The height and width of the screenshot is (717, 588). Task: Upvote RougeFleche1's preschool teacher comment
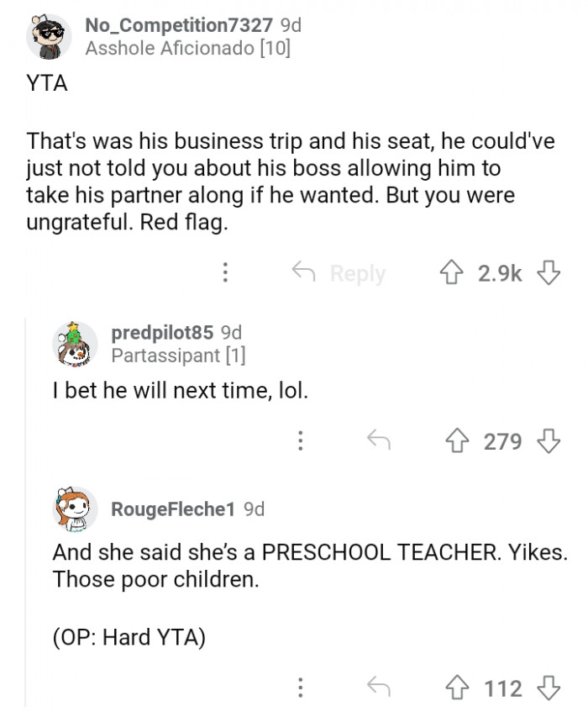point(457,688)
